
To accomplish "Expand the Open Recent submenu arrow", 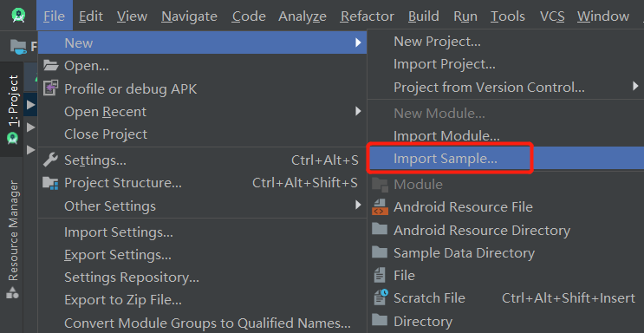I will 358,111.
